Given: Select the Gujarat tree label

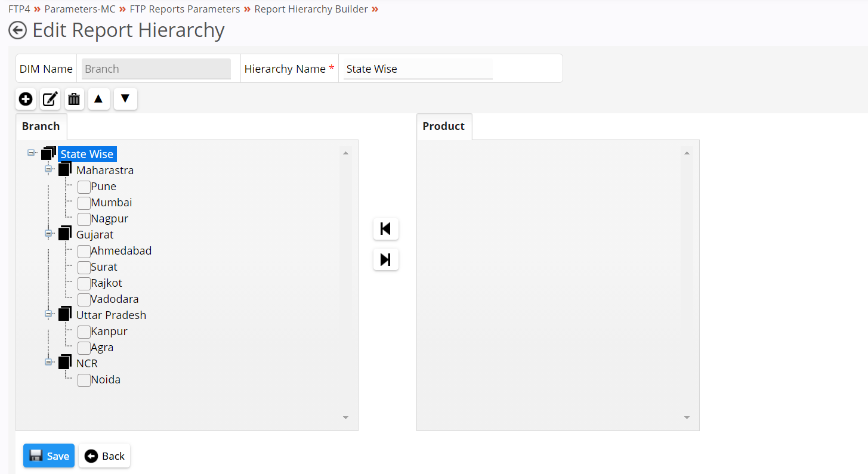Looking at the screenshot, I should click(95, 234).
